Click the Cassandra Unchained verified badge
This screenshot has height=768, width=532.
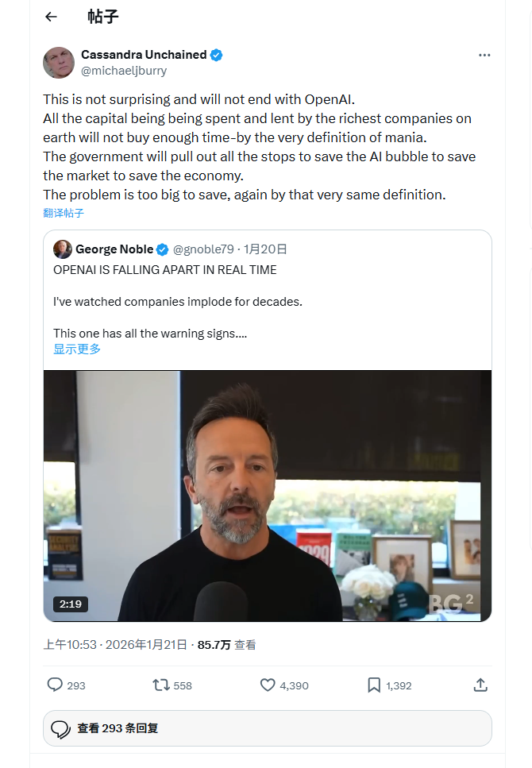(x=217, y=55)
